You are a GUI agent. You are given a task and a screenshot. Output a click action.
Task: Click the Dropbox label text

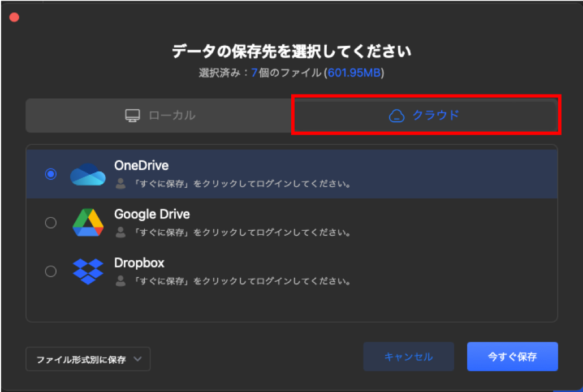click(x=139, y=263)
